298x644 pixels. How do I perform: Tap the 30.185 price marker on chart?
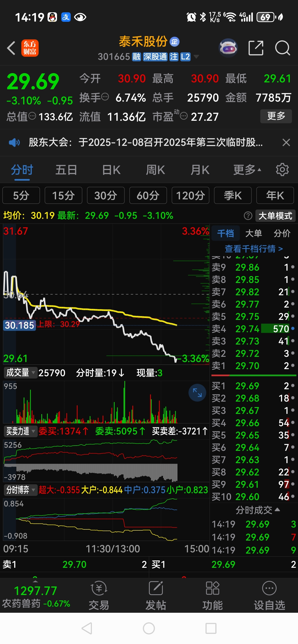pos(19,325)
